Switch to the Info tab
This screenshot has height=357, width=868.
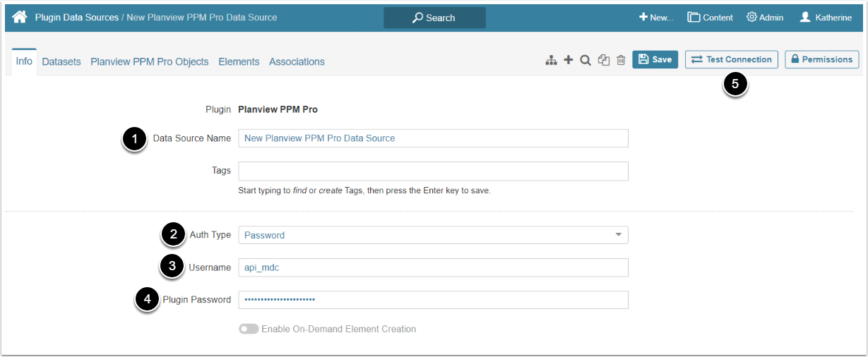24,61
